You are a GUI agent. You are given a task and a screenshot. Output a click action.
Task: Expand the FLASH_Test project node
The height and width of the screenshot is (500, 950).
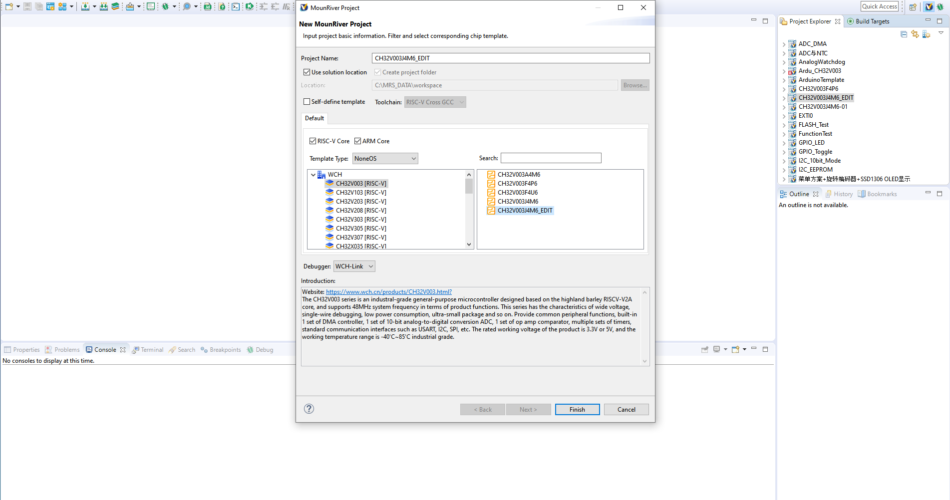[x=784, y=125]
